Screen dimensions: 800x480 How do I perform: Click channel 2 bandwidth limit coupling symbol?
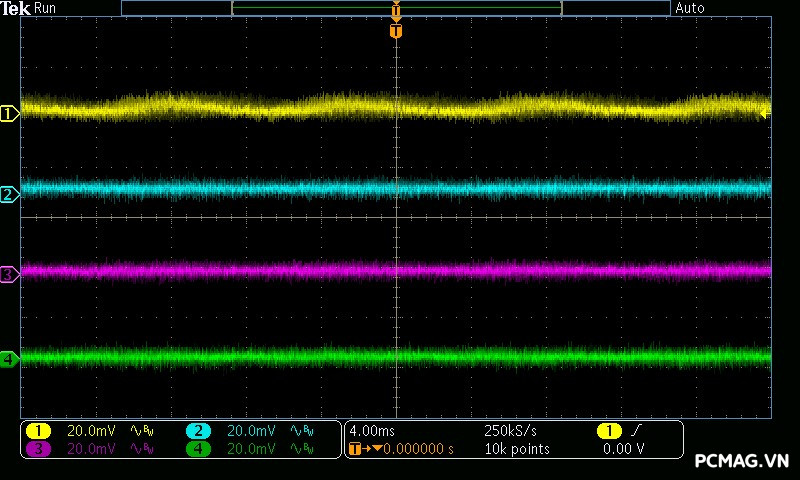click(x=301, y=430)
